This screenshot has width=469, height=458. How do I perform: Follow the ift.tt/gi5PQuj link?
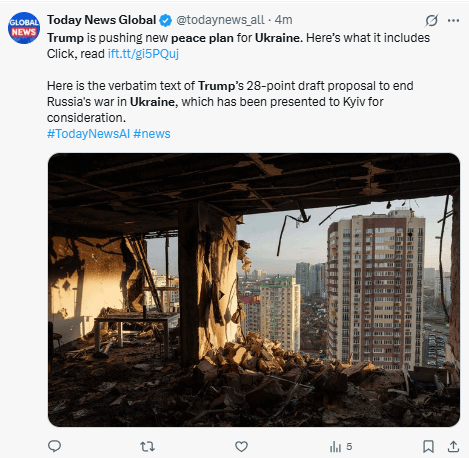[x=143, y=54]
